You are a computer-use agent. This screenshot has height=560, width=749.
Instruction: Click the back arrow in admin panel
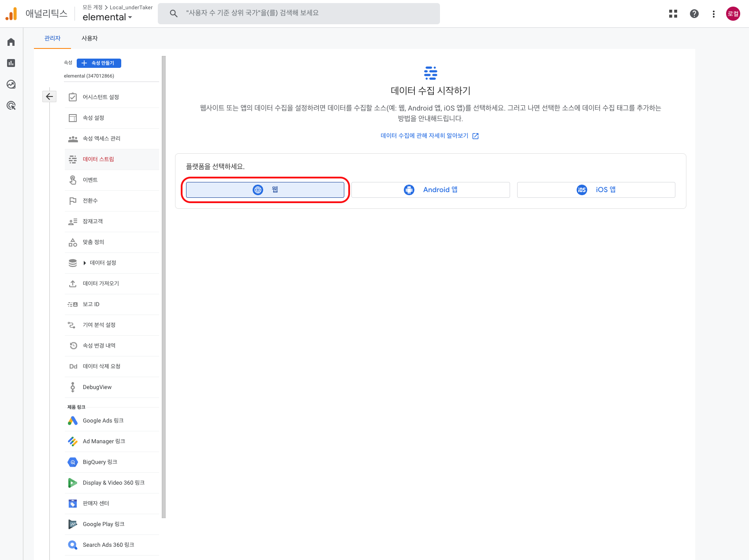point(49,96)
